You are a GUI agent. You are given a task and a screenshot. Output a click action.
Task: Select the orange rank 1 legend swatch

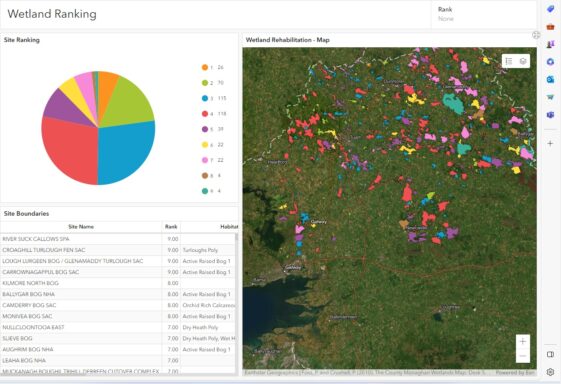click(205, 67)
